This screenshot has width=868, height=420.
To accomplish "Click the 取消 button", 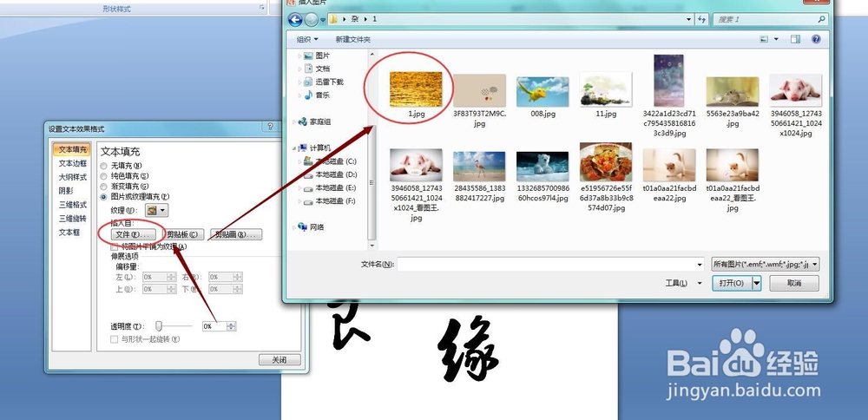I will click(x=793, y=283).
